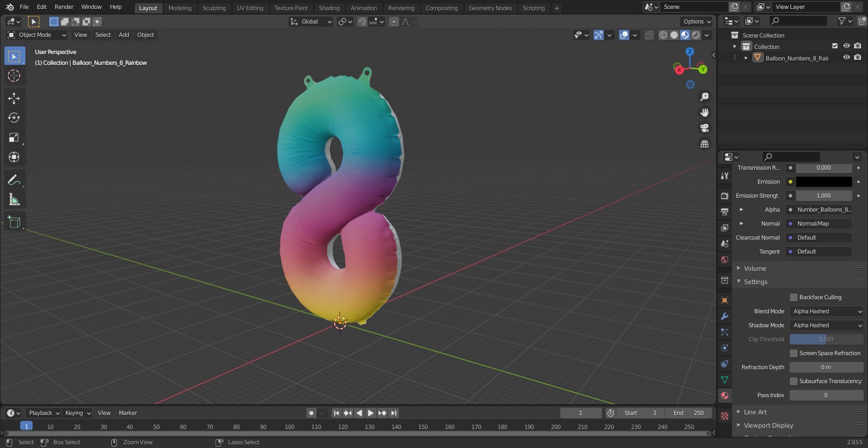Switch to Rendered viewport shading
This screenshot has width=868, height=448.
(696, 35)
